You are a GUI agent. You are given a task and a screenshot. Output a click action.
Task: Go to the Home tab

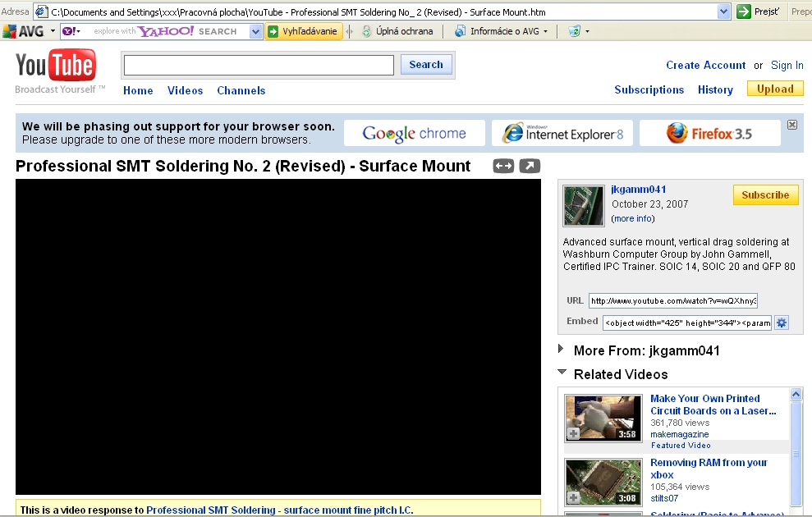click(138, 90)
